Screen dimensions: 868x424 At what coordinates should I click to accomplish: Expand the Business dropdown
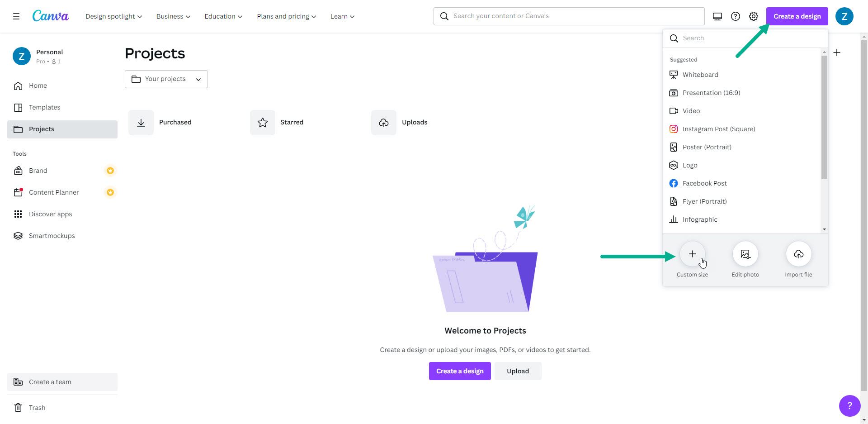click(x=173, y=16)
